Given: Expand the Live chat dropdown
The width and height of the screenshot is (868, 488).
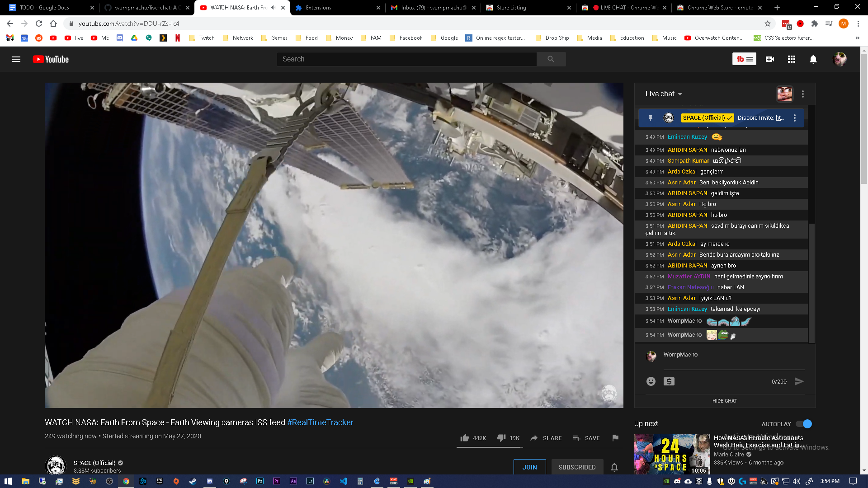Looking at the screenshot, I should (x=664, y=94).
